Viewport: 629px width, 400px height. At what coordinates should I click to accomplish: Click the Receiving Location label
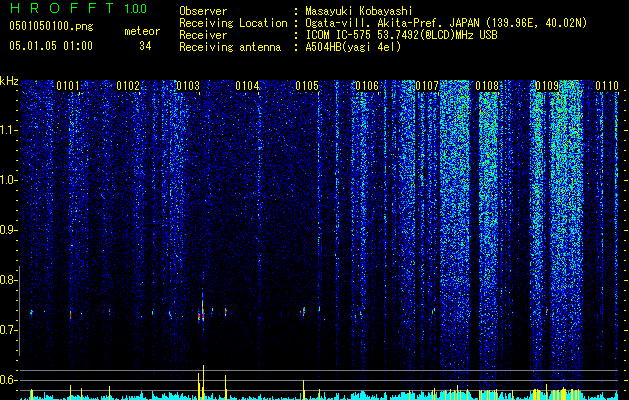(233, 23)
